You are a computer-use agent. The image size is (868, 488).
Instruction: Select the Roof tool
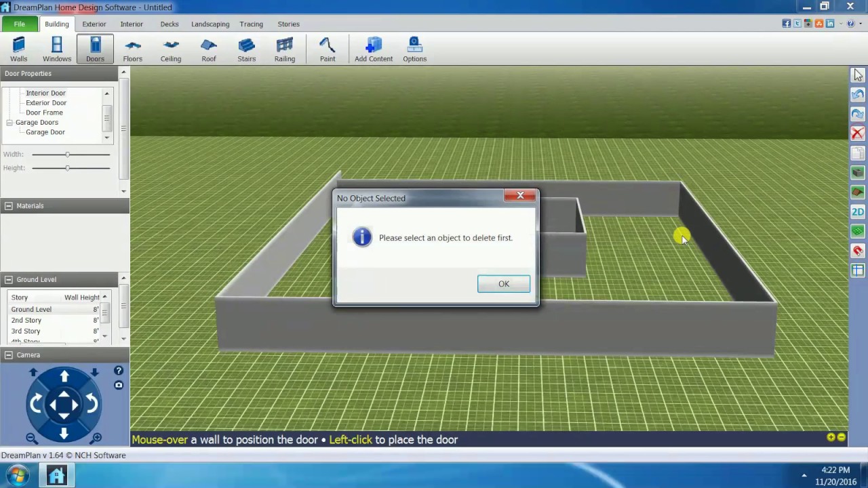point(209,49)
